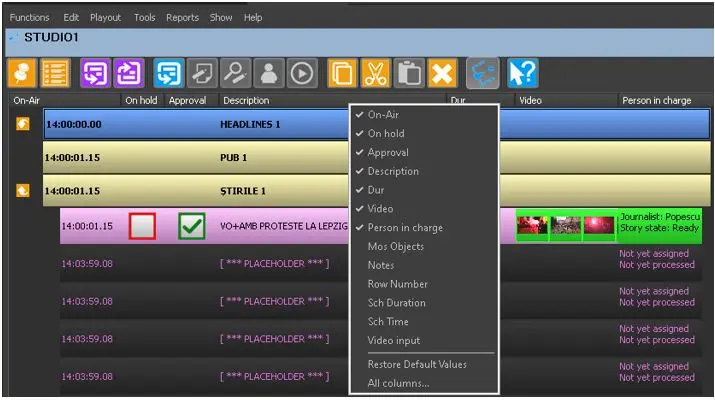Open the Playout menu

pos(105,18)
